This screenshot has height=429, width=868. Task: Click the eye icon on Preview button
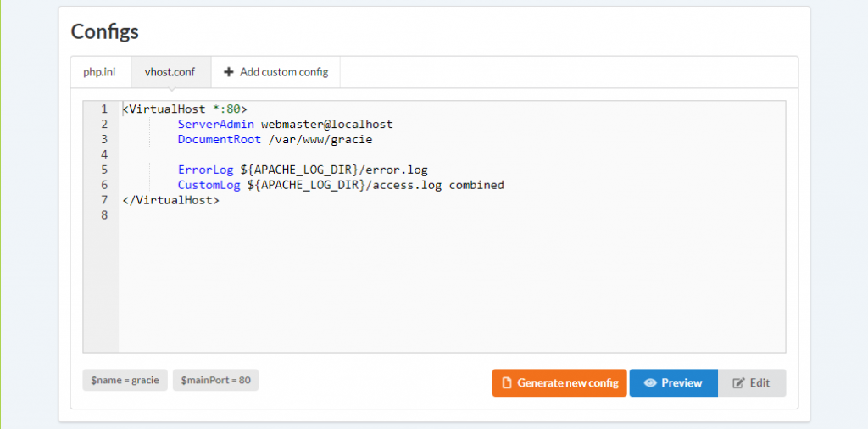(x=650, y=383)
